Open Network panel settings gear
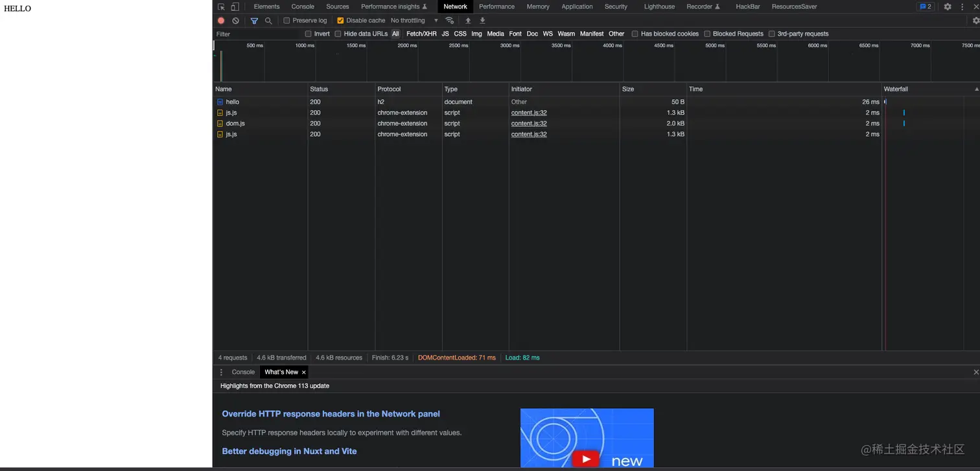The width and height of the screenshot is (980, 471). (976, 21)
